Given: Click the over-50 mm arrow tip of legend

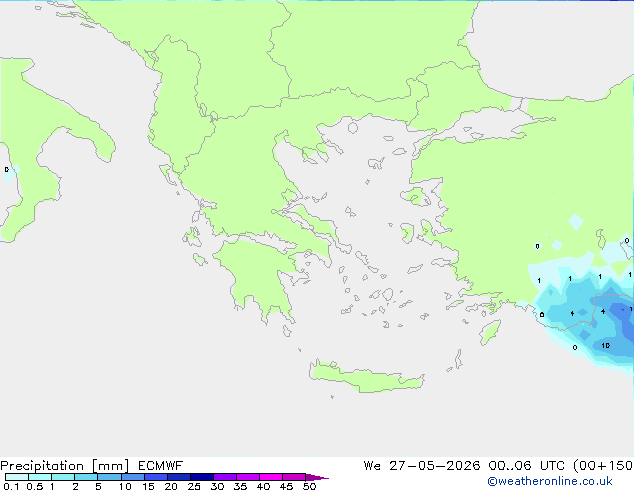Looking at the screenshot, I should coord(317,477).
